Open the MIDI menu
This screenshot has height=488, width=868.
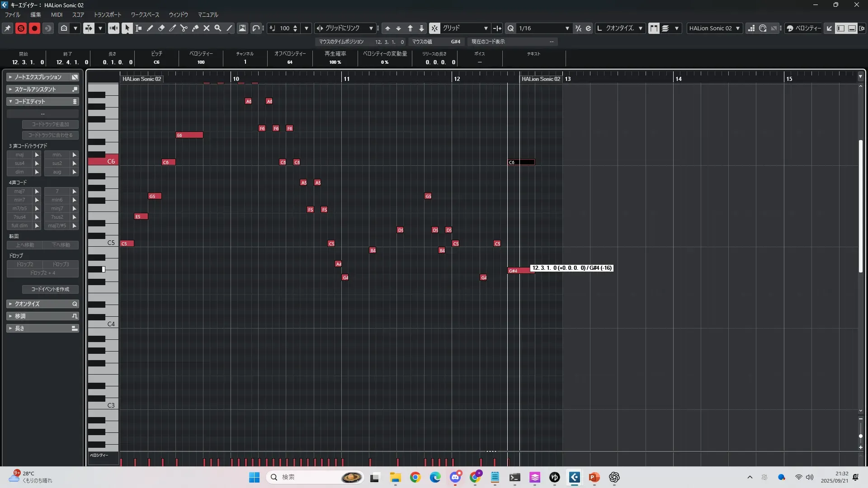(x=57, y=14)
